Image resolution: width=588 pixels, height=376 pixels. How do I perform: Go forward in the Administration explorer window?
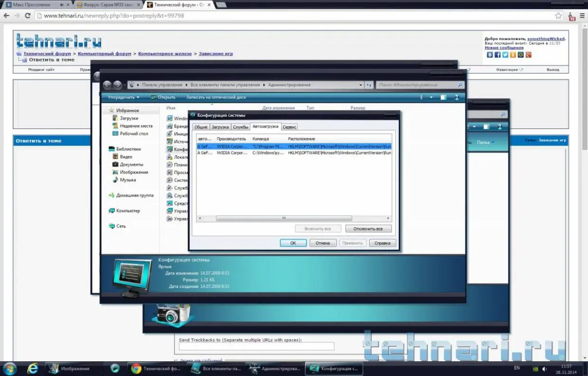pos(117,85)
